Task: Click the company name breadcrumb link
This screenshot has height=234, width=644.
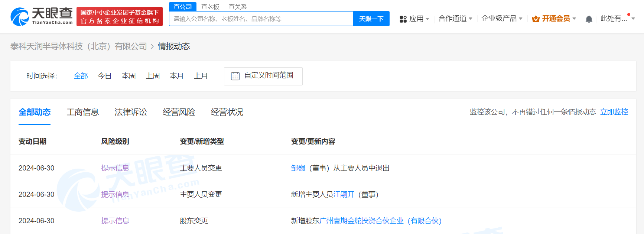Action: (79, 46)
